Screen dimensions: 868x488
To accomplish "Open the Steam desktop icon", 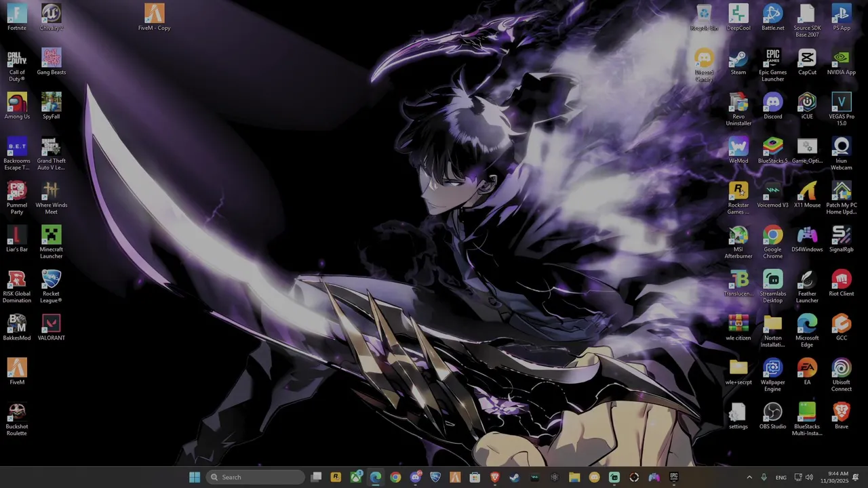I will 738,62.
